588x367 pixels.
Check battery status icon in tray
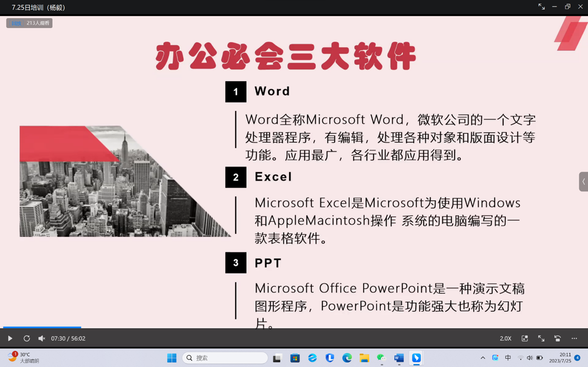[x=540, y=358]
